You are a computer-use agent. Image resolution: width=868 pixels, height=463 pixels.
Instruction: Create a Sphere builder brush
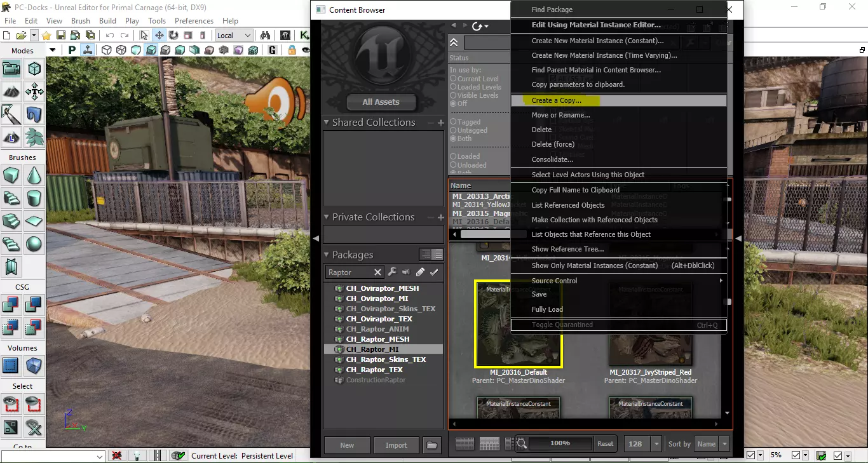pyautogui.click(x=34, y=244)
